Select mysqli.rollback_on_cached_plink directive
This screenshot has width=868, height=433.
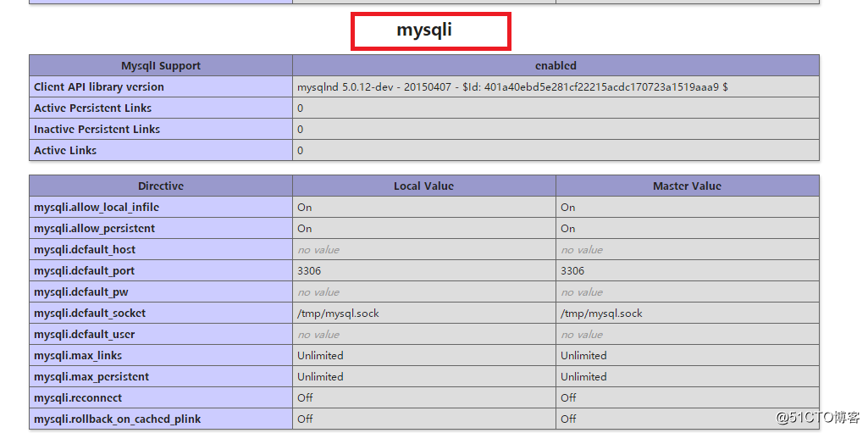[x=118, y=419]
